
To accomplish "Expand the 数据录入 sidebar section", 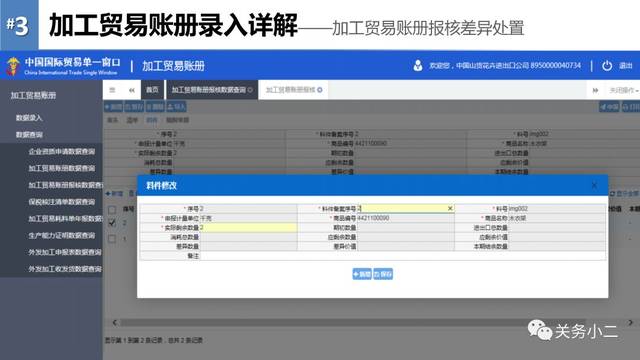I will pyautogui.click(x=29, y=118).
